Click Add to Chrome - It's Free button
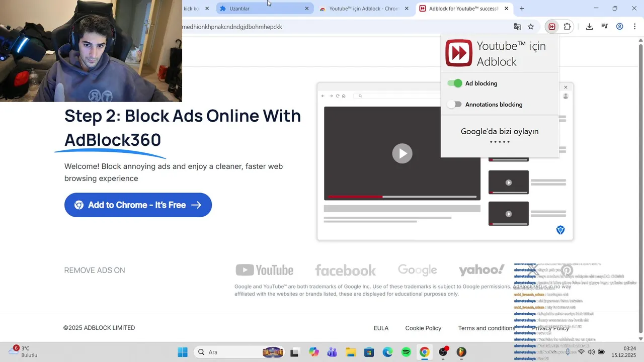644x362 pixels. (138, 205)
